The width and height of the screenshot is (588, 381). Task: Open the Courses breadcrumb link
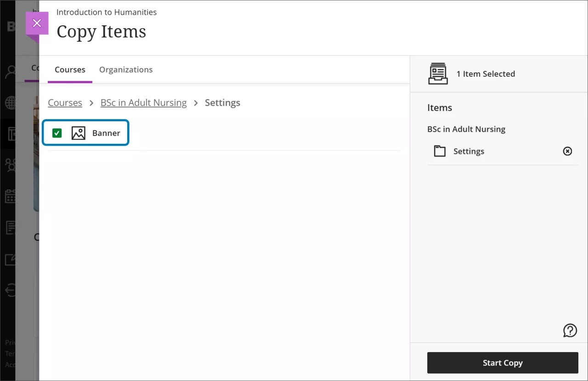pos(65,102)
